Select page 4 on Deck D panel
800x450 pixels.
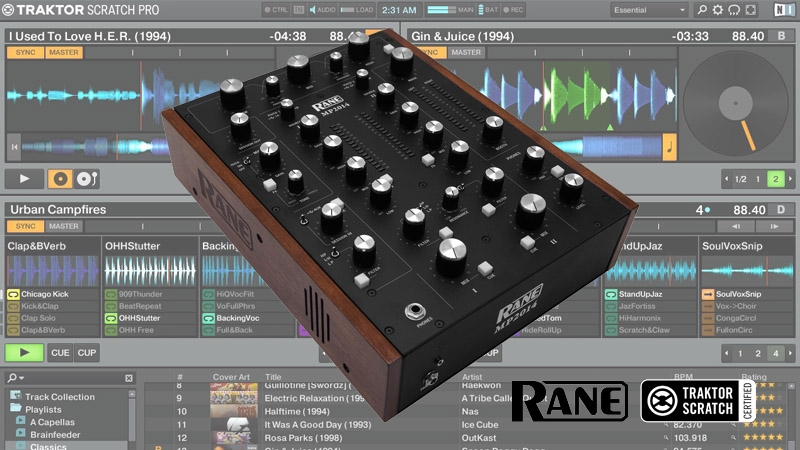pos(776,353)
